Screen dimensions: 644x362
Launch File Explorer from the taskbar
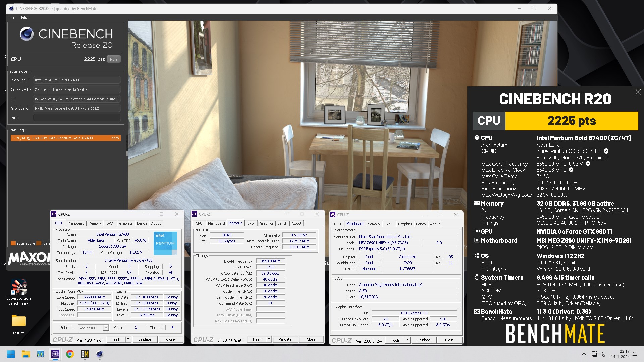tap(25, 354)
